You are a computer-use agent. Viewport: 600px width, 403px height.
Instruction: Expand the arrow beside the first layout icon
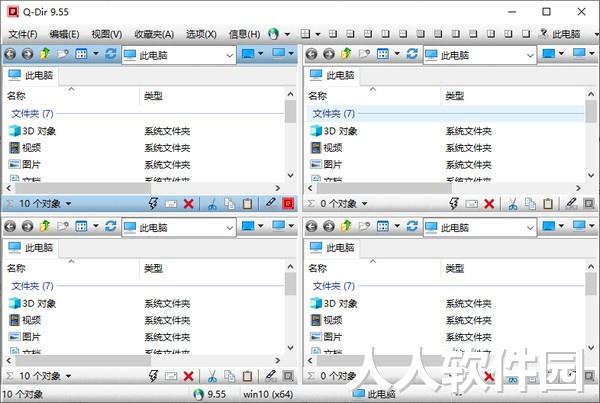pos(318,34)
